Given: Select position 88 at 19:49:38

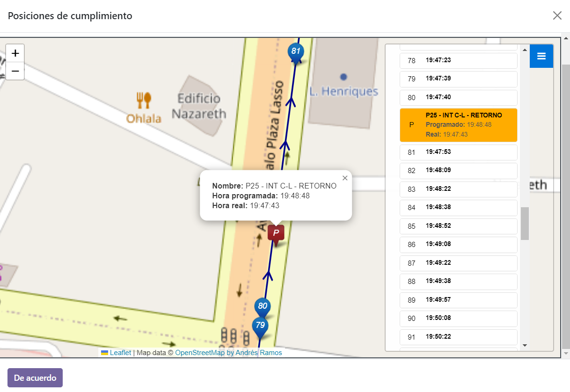Looking at the screenshot, I should coord(459,281).
